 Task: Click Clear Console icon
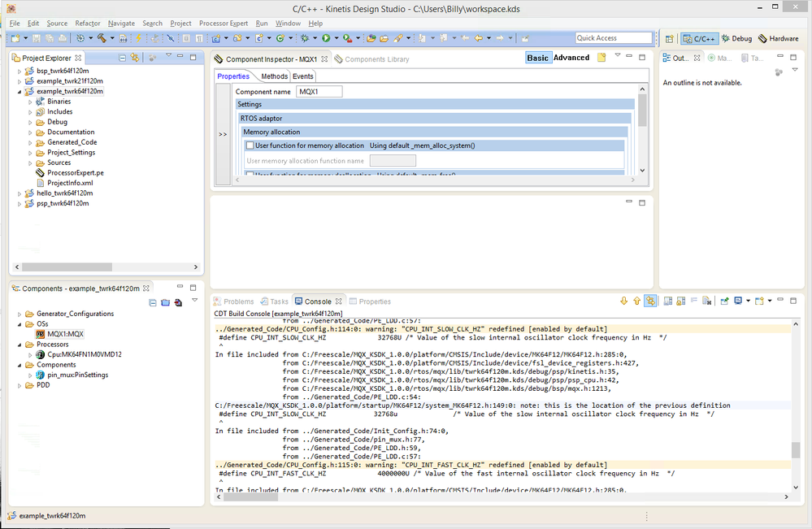pos(706,301)
